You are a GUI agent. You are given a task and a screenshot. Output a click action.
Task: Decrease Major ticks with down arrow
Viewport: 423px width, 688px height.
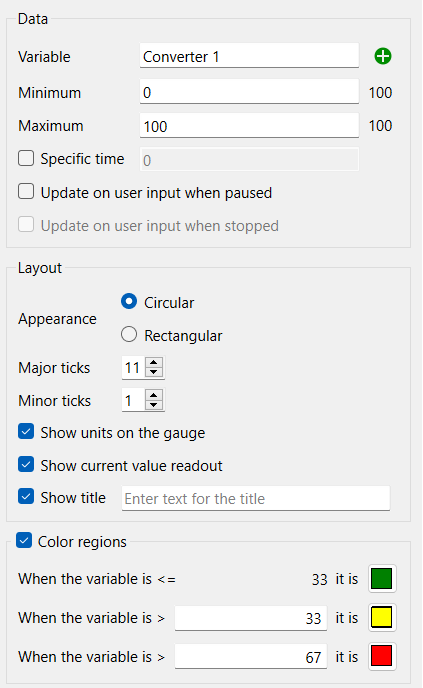pos(154,372)
